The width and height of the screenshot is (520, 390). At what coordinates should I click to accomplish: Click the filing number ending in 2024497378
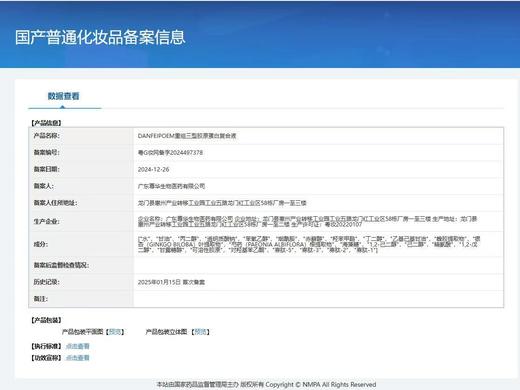point(170,152)
